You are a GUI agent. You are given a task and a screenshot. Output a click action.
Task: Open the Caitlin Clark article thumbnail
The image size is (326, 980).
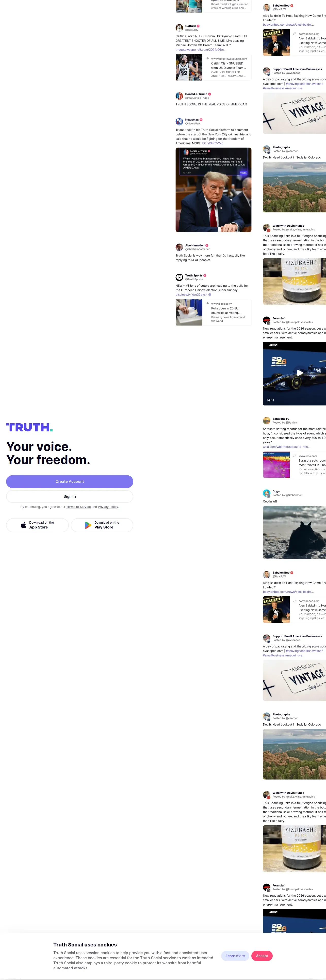pos(189,67)
